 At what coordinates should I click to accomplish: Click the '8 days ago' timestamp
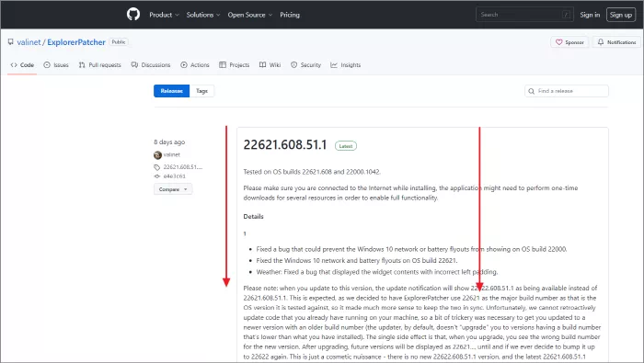click(169, 142)
